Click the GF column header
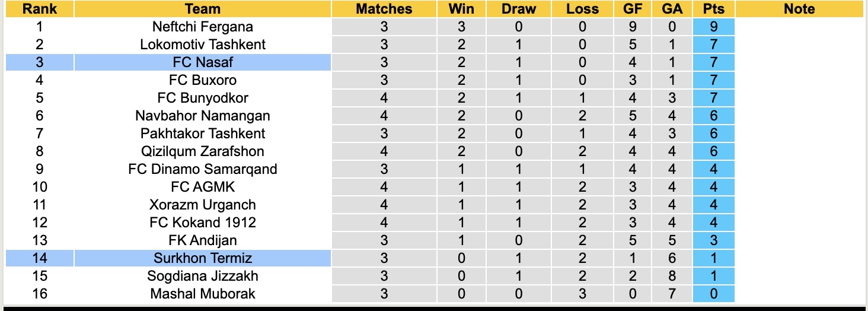868x311 pixels. pos(633,9)
